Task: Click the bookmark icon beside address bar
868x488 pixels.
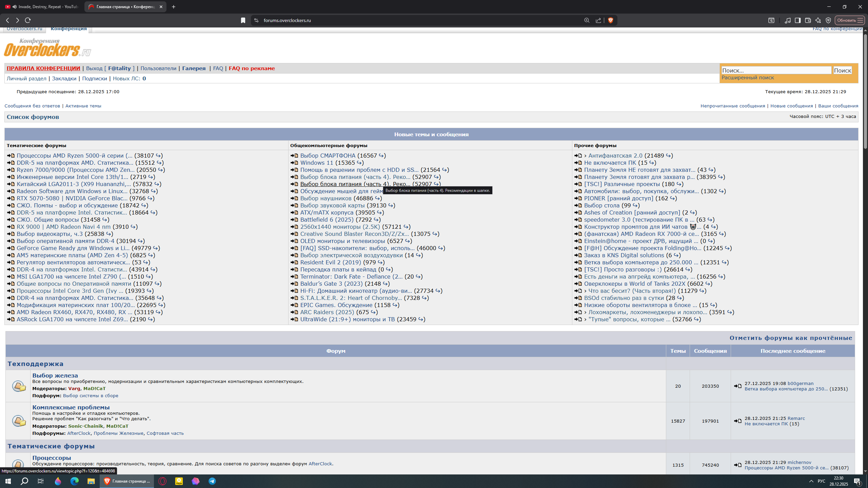Action: [243, 20]
